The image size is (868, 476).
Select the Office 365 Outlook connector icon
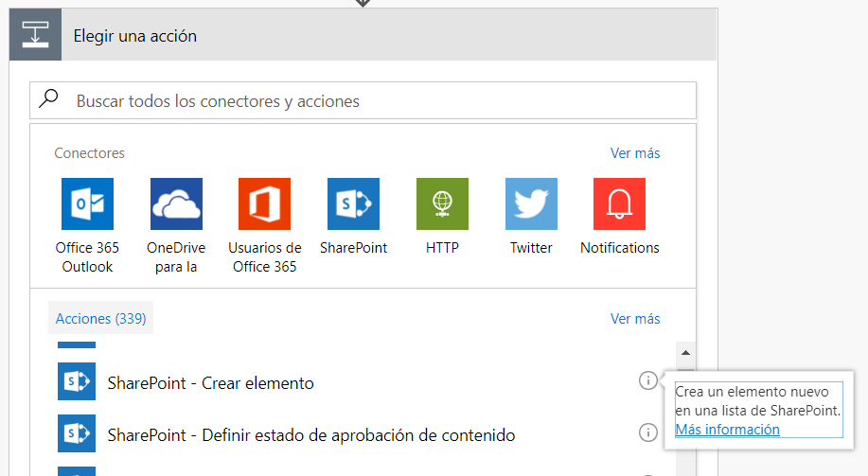[87, 203]
